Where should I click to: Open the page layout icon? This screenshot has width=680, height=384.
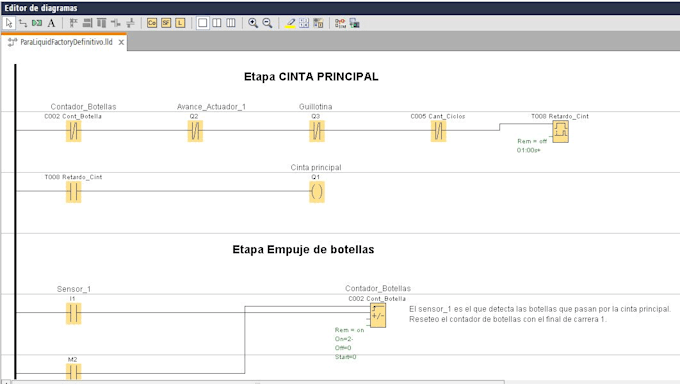click(x=318, y=23)
